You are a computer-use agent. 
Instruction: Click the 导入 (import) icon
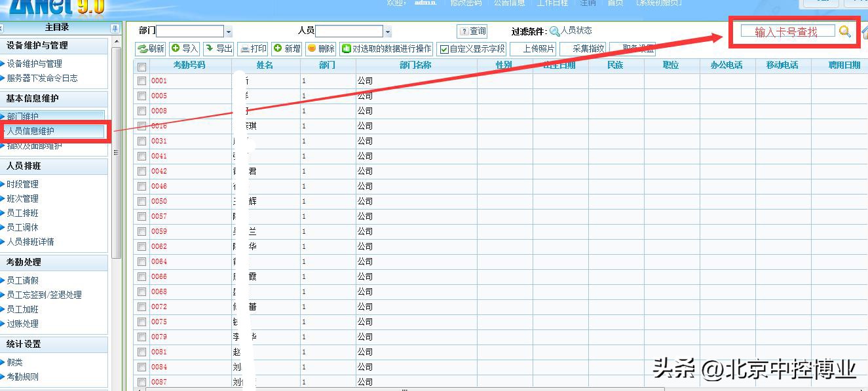pos(183,48)
